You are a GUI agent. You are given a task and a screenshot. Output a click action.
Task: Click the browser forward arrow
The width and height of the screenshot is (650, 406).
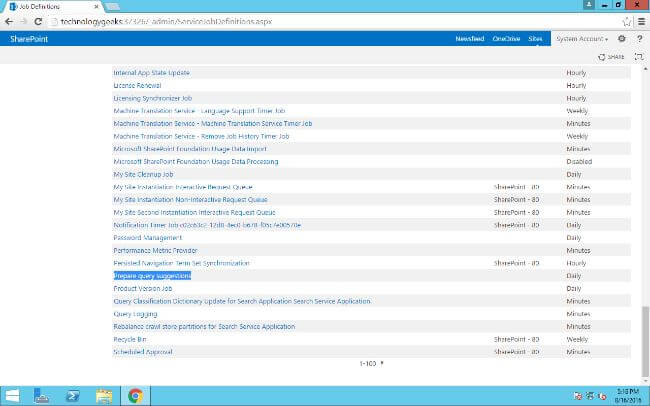pos(24,22)
